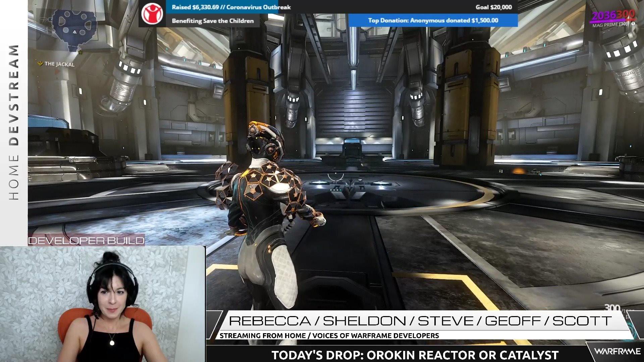This screenshot has width=644, height=362.
Task: Click the "MAG PRIME [30]" label
Action: 610,24
